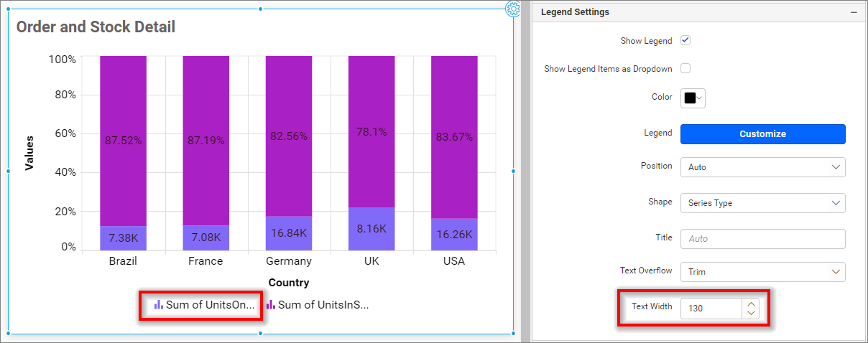The width and height of the screenshot is (868, 343).
Task: Click the Brazil lower segment 7.38K
Action: (x=124, y=238)
